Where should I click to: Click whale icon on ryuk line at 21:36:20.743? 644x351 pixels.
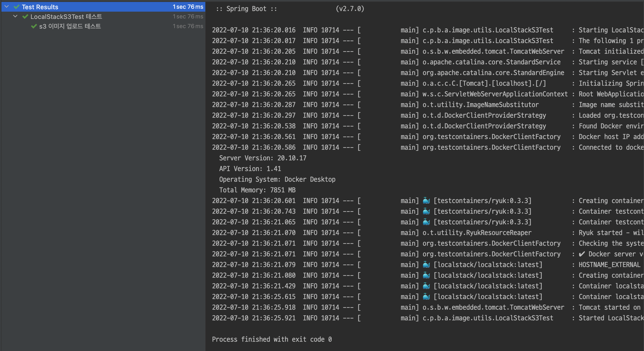pos(426,211)
